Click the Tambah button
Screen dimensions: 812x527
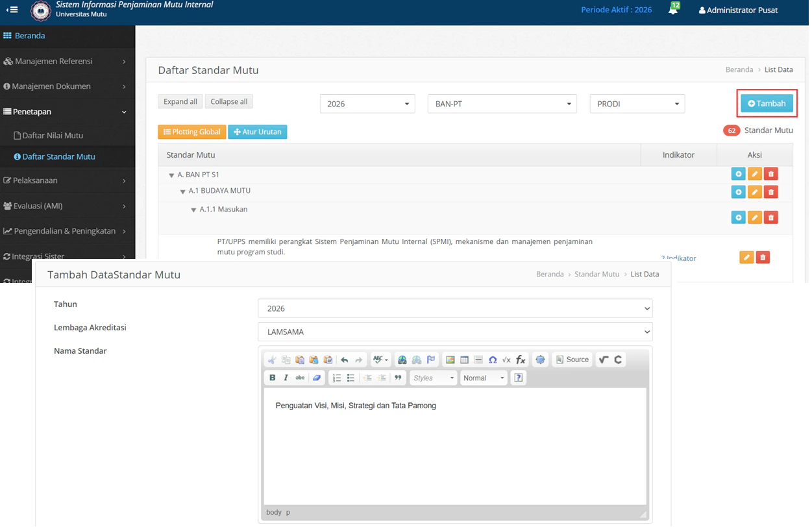[767, 103]
